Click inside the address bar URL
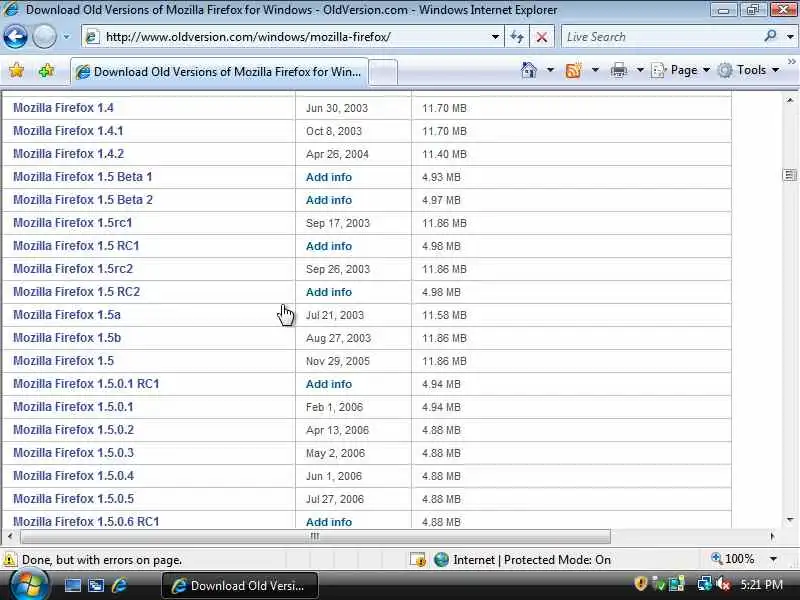The image size is (800, 600). [x=247, y=37]
